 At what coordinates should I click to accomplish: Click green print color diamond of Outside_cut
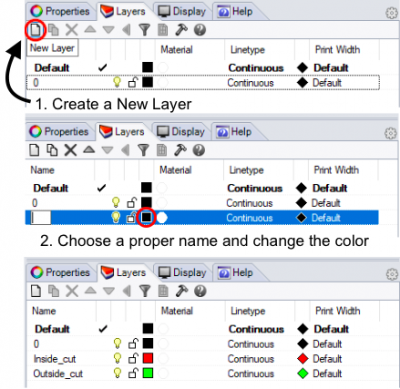(303, 373)
